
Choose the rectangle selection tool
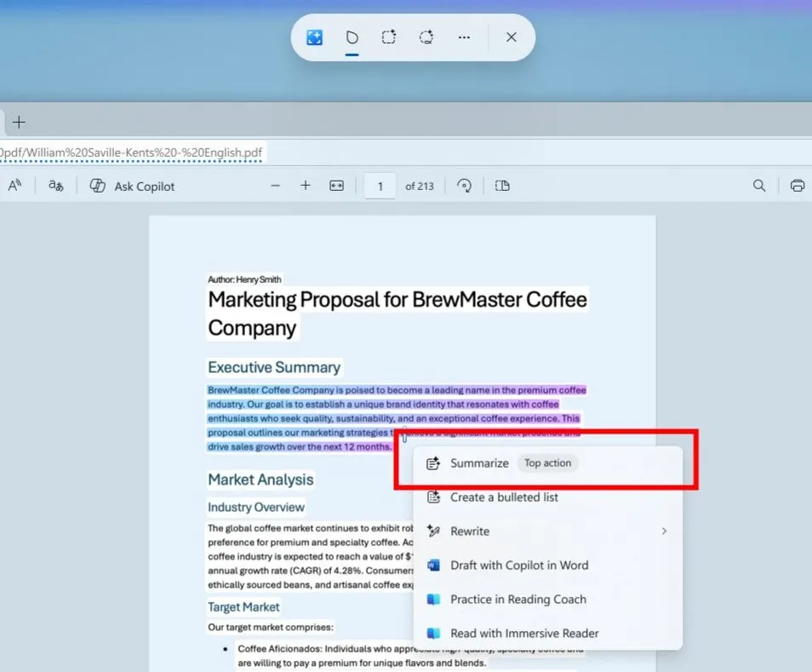[x=388, y=37]
